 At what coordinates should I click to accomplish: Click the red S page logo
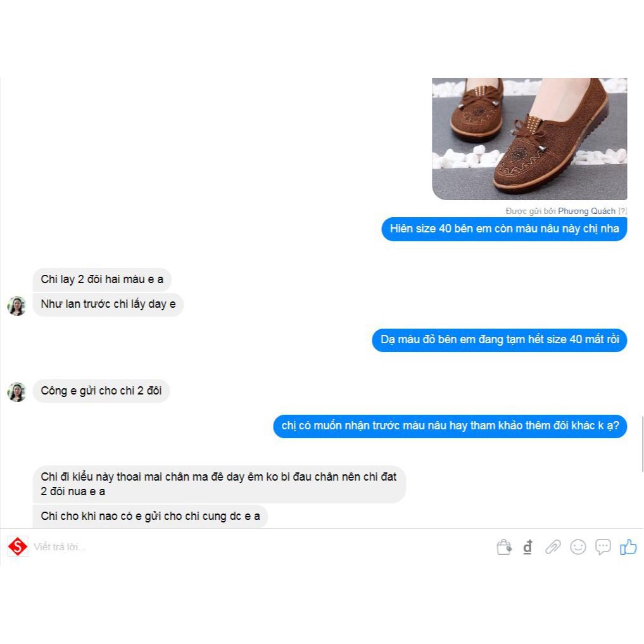click(x=18, y=546)
